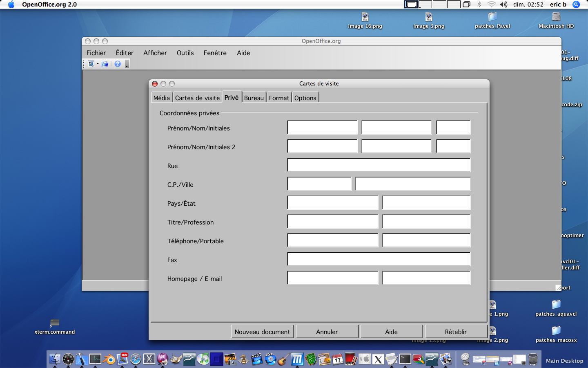588x368 pixels.
Task: Focus the initials field of Prénom/Nom/Initiales 2
Action: coord(453,146)
